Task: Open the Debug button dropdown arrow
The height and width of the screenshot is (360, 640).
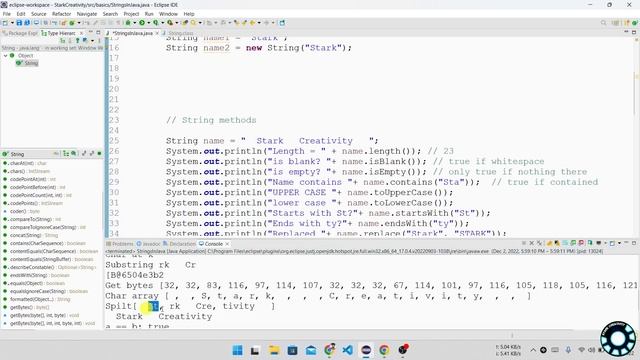Action: coord(134,23)
